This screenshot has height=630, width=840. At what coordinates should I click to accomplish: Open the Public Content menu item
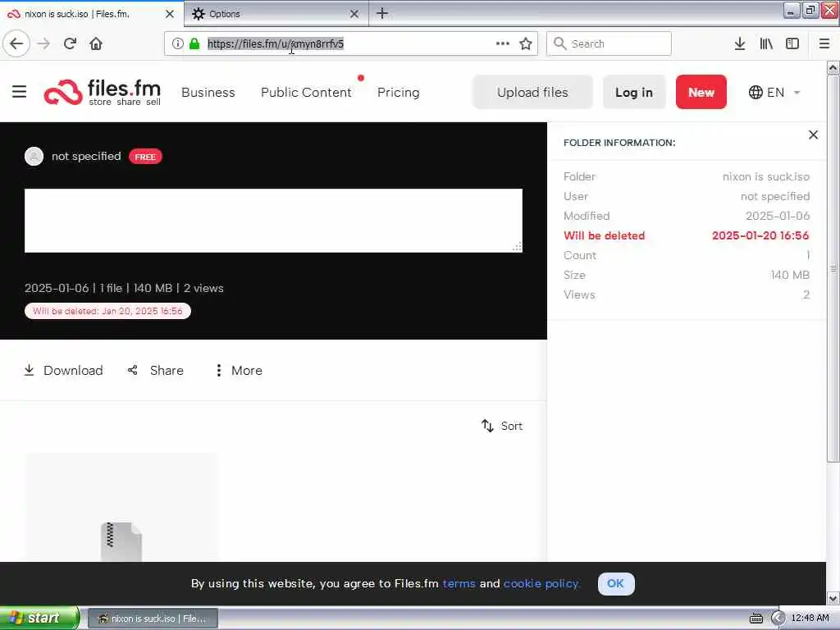pyautogui.click(x=306, y=93)
